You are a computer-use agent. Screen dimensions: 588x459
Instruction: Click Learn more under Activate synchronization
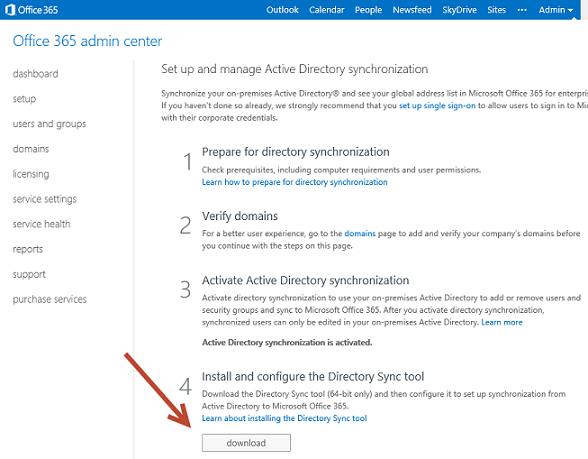tap(502, 322)
